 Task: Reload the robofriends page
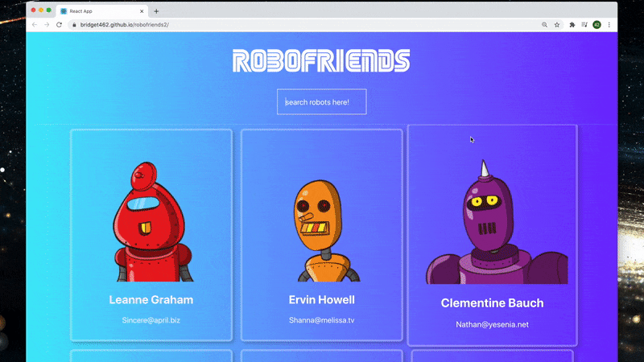click(59, 25)
